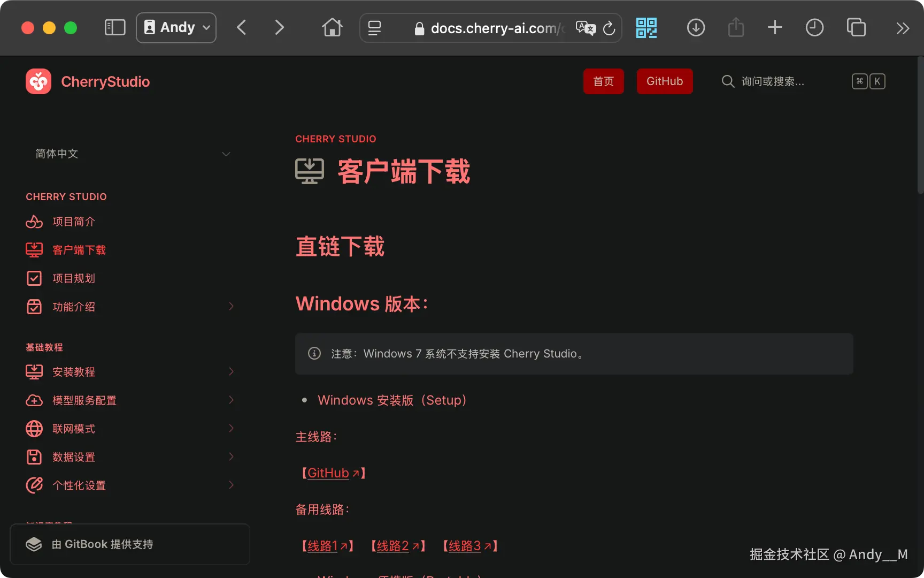Click the 直链下载 heading

coord(340,247)
